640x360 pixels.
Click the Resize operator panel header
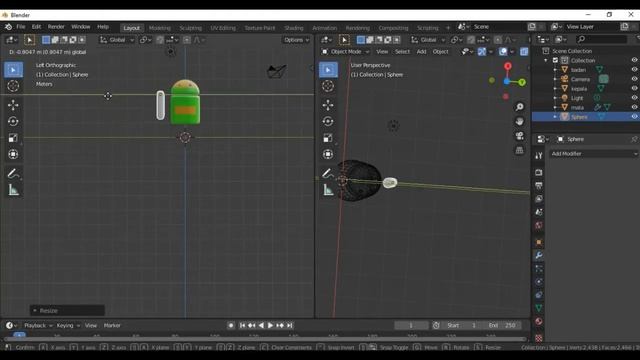(67, 311)
